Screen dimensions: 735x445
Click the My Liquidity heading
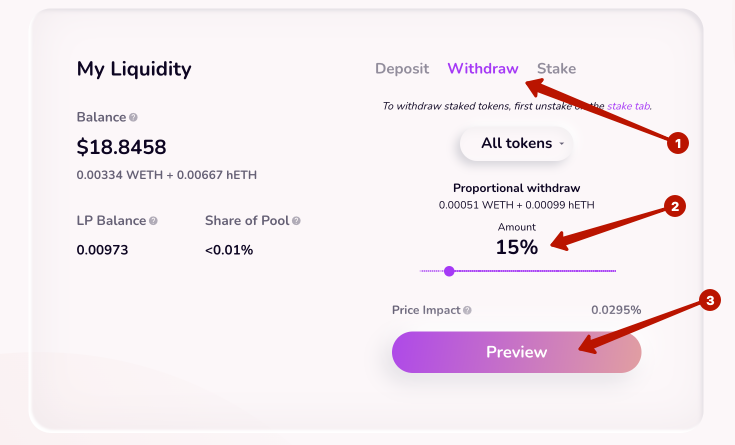point(134,69)
